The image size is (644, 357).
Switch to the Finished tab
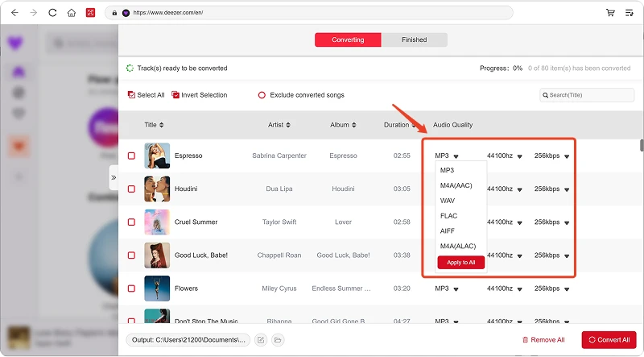414,40
